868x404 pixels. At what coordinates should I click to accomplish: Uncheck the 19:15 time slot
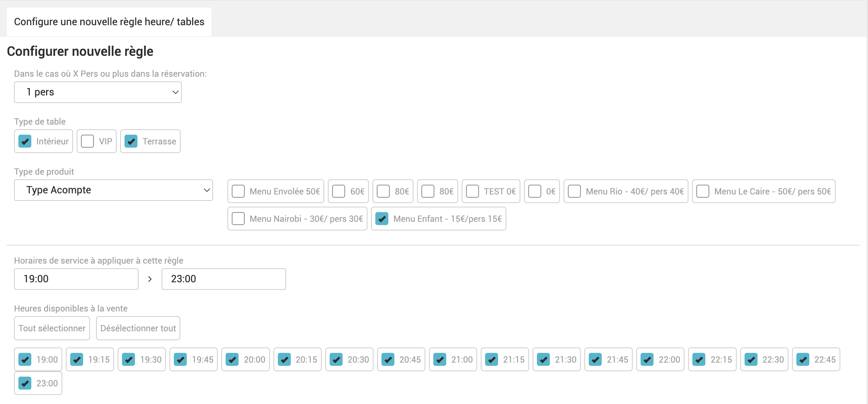click(77, 359)
